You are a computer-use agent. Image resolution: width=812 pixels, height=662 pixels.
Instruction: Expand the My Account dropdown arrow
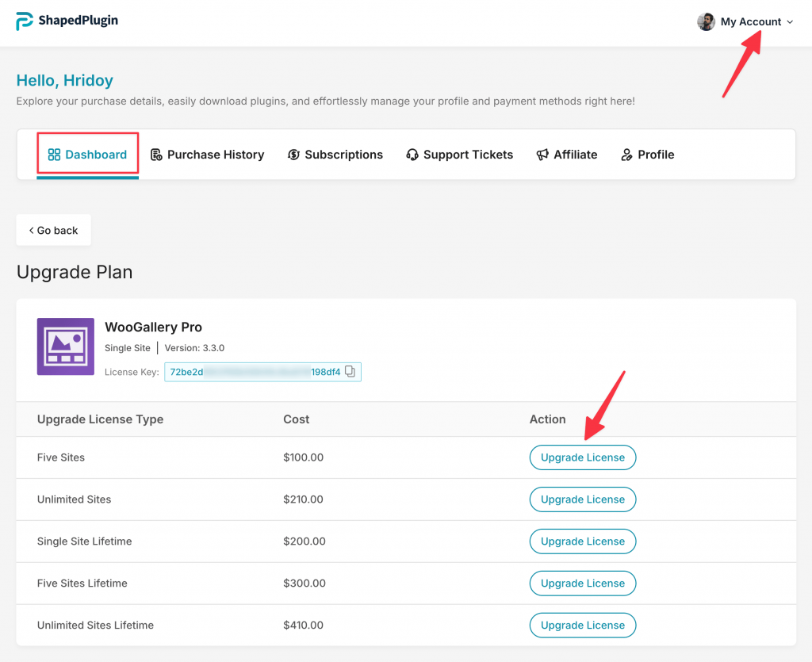tap(790, 22)
